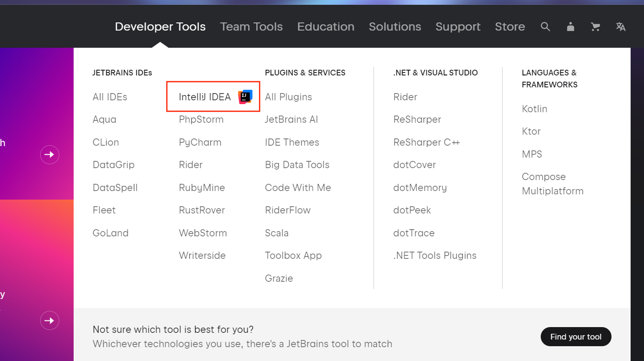Select RiderFlow plugin link
This screenshot has height=361, width=644.
pyautogui.click(x=288, y=210)
